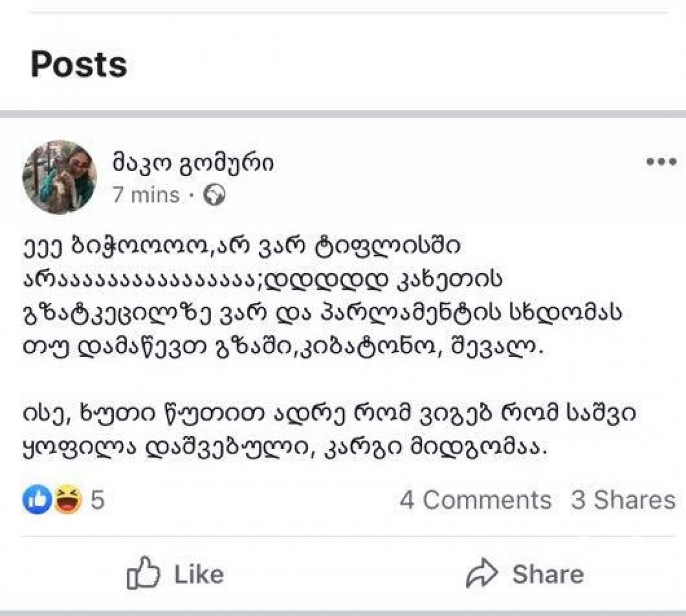Select the Posts section heading
Image resolution: width=686 pixels, height=616 pixels.
click(79, 63)
